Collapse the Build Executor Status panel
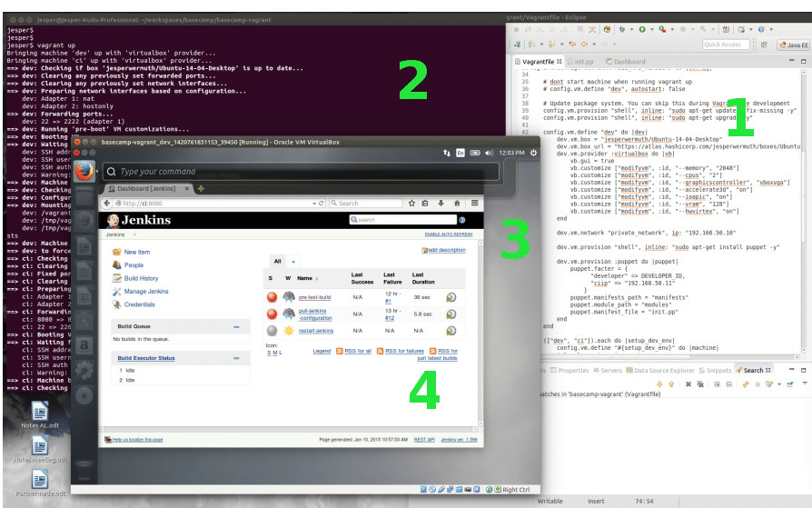Viewport: 812px width, 508px height. click(236, 358)
